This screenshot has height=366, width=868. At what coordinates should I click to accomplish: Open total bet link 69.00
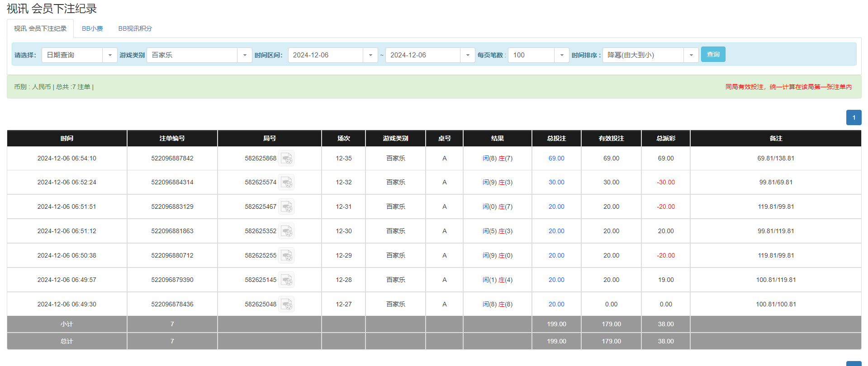pos(556,159)
